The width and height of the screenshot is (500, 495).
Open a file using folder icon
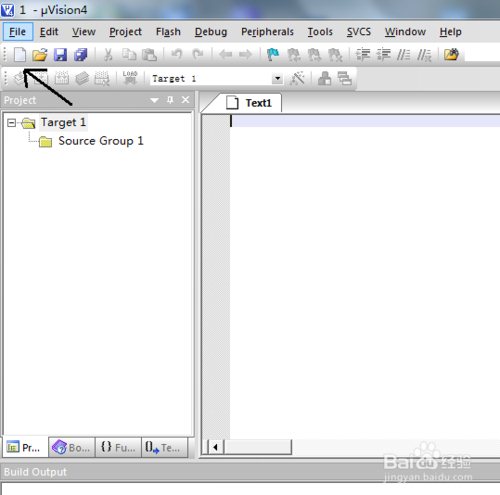[x=40, y=54]
